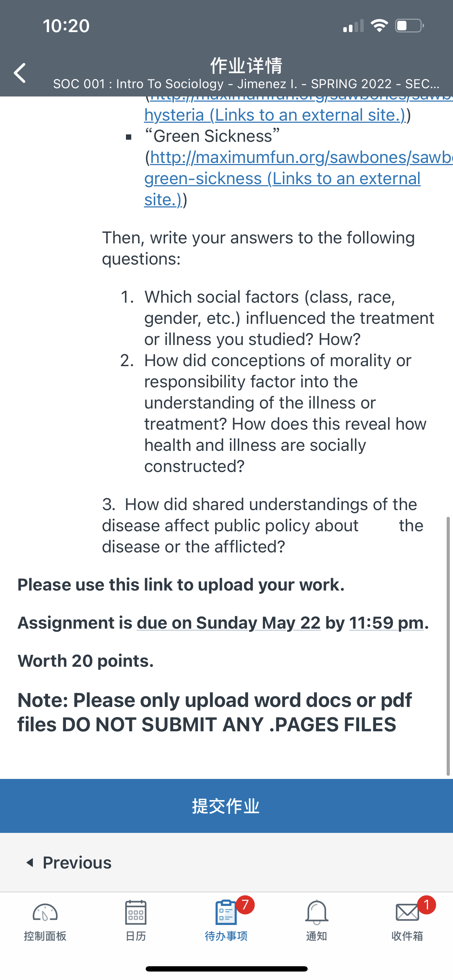453x980 pixels.
Task: Open the maximumfun.org sawbones URL under Green Sickness
Action: click(x=302, y=157)
